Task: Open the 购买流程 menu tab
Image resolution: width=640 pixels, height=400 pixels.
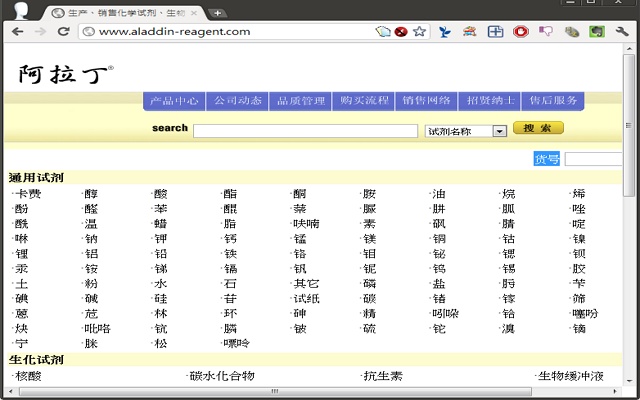Action: (x=364, y=101)
